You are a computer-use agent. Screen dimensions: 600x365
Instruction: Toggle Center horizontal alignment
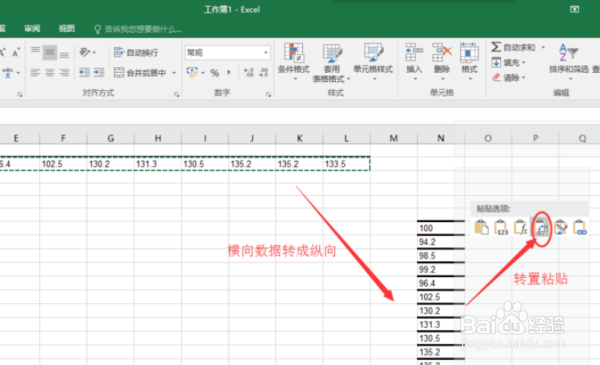(x=50, y=72)
